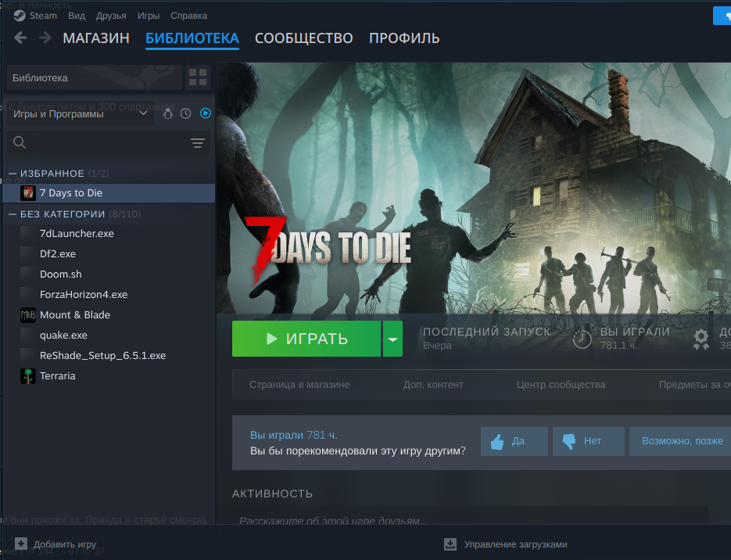Screen dimensions: 731x560
Task: Click the blue notification button at top right
Action: [x=722, y=16]
